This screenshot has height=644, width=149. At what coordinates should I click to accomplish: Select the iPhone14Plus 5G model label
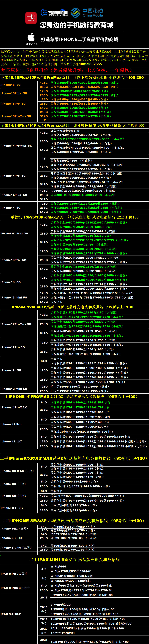(14, 195)
